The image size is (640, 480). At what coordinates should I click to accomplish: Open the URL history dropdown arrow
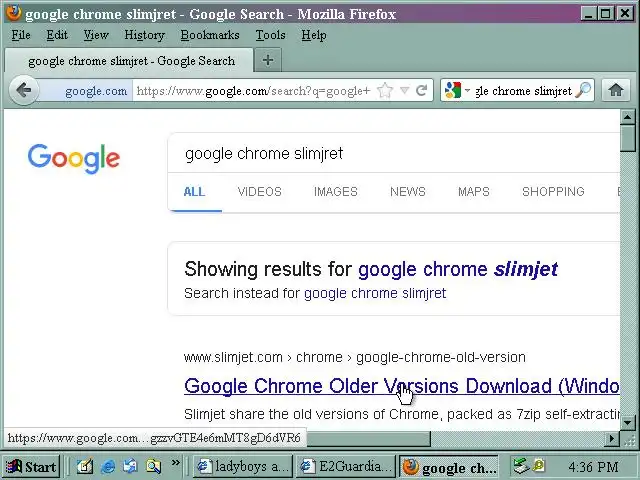pos(404,90)
